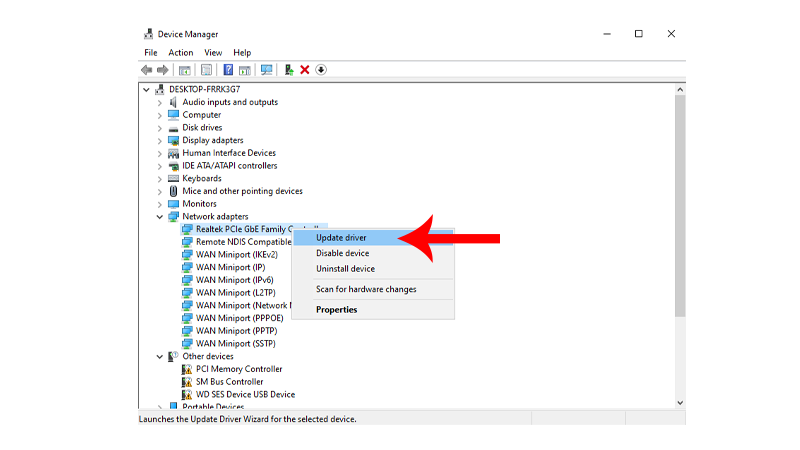Open the Properties toolbar icon
The width and height of the screenshot is (800, 450).
(206, 70)
